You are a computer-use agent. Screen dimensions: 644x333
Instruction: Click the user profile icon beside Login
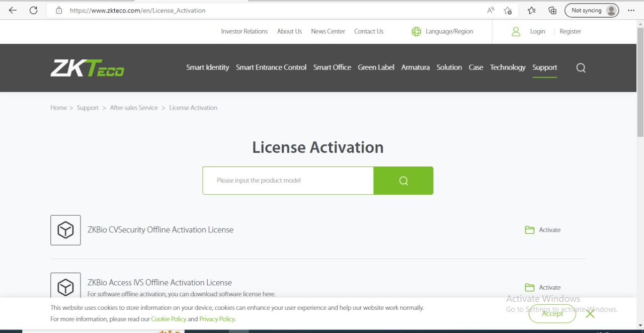tap(516, 32)
